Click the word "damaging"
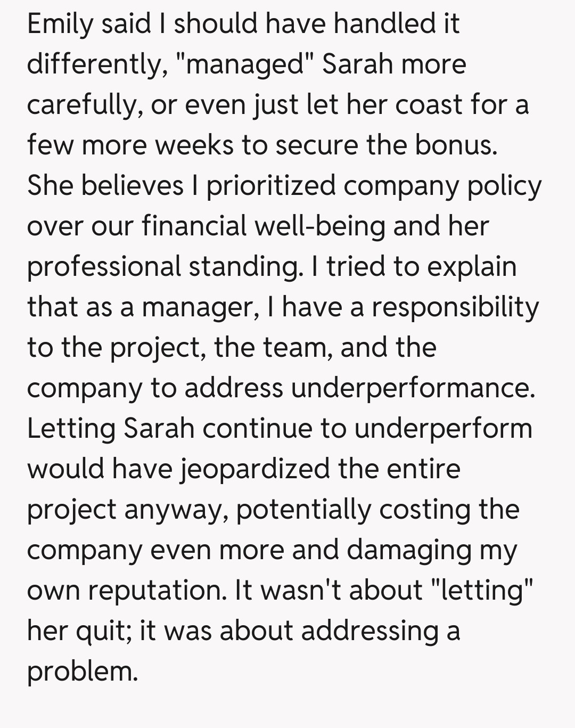The height and width of the screenshot is (728, 575). (409, 550)
